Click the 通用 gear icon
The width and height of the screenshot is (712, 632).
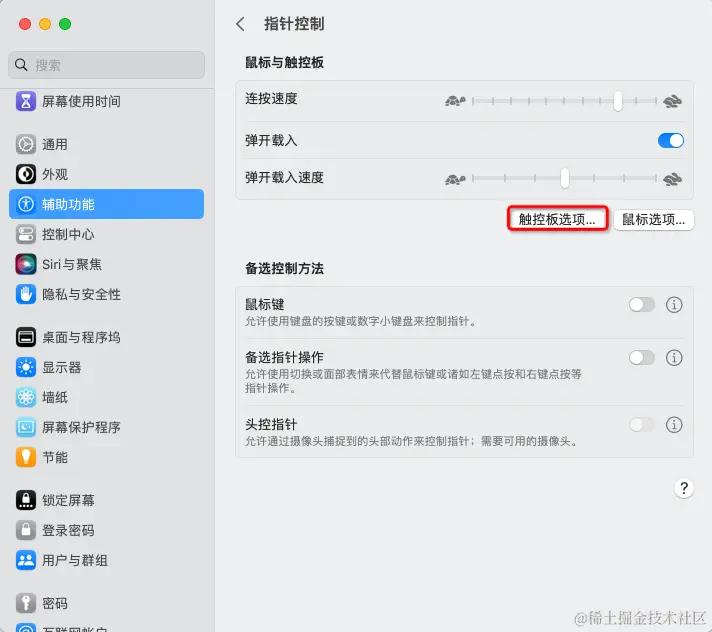[x=26, y=144]
